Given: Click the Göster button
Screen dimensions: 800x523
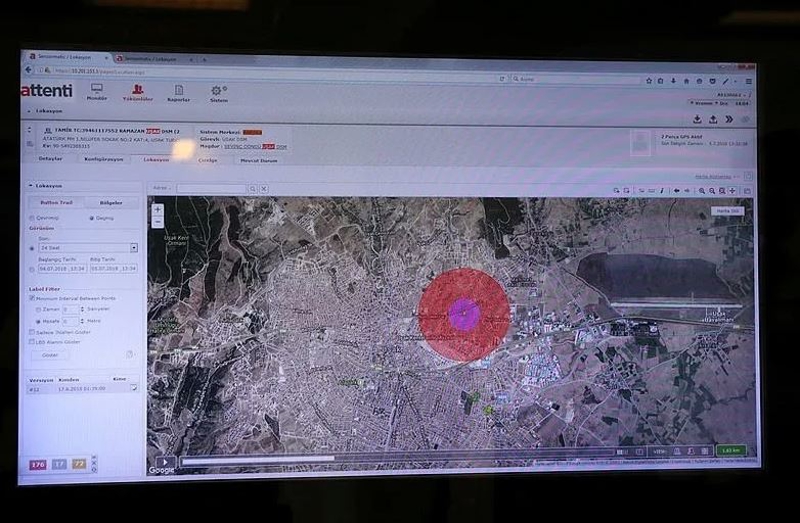Looking at the screenshot, I should coord(50,354).
